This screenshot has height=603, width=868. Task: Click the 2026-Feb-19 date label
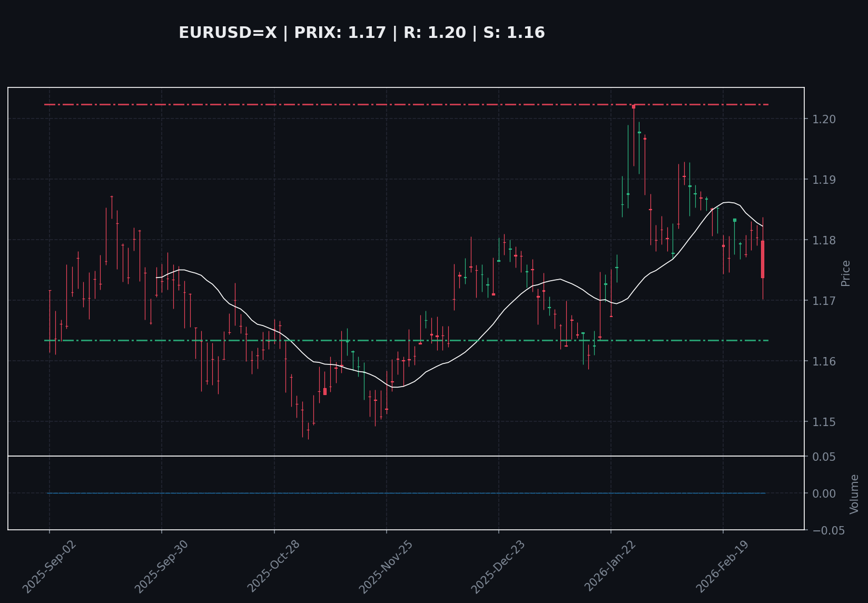tap(723, 566)
